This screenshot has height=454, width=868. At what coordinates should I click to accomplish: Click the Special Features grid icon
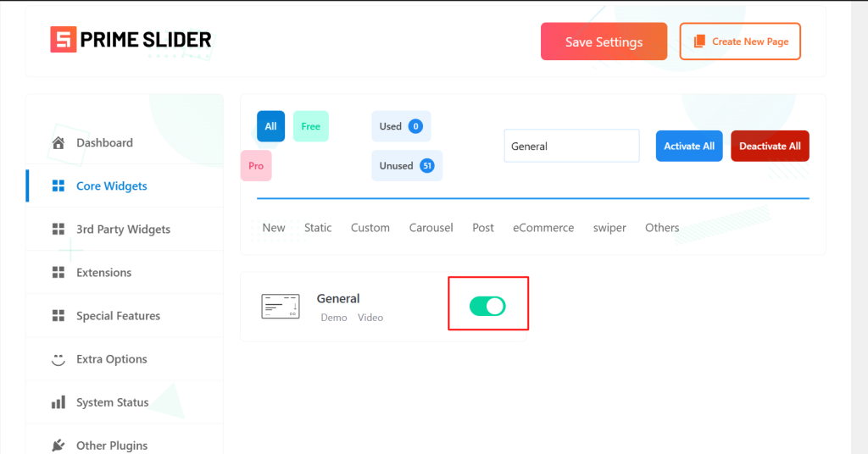coord(58,316)
